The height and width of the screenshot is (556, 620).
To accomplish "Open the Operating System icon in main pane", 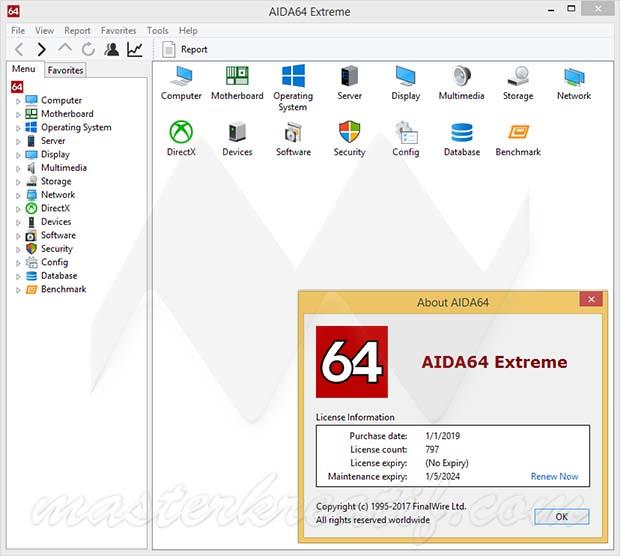I will coord(293,88).
